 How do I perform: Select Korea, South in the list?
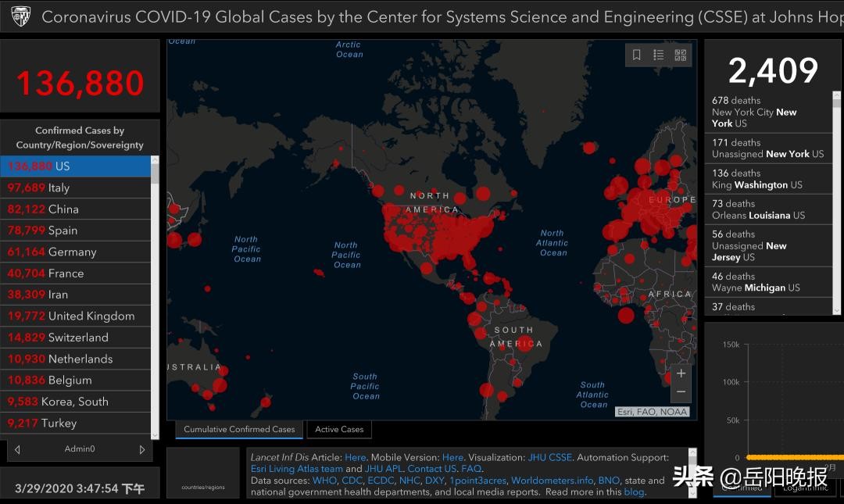coord(75,402)
